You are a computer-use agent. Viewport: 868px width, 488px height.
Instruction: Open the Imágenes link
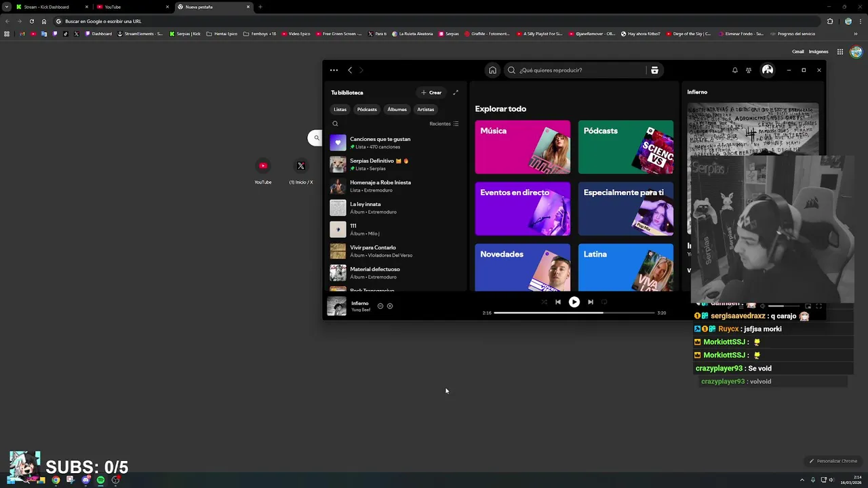click(x=818, y=52)
